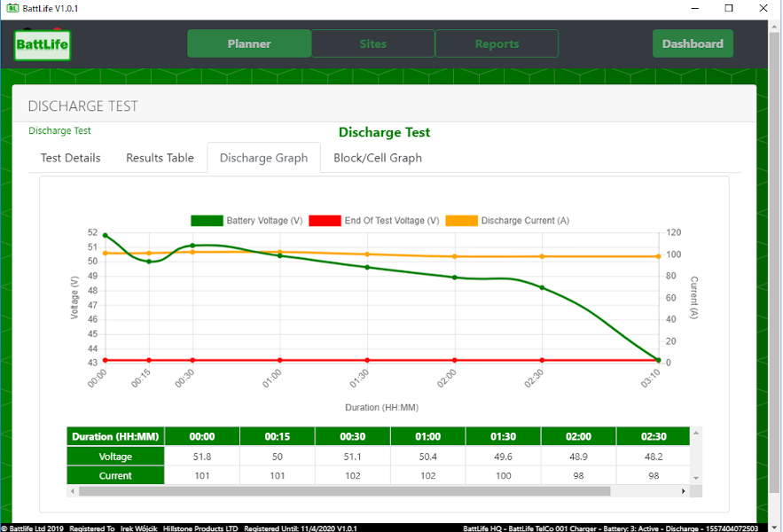Click the table's right scroll arrow

click(x=683, y=491)
